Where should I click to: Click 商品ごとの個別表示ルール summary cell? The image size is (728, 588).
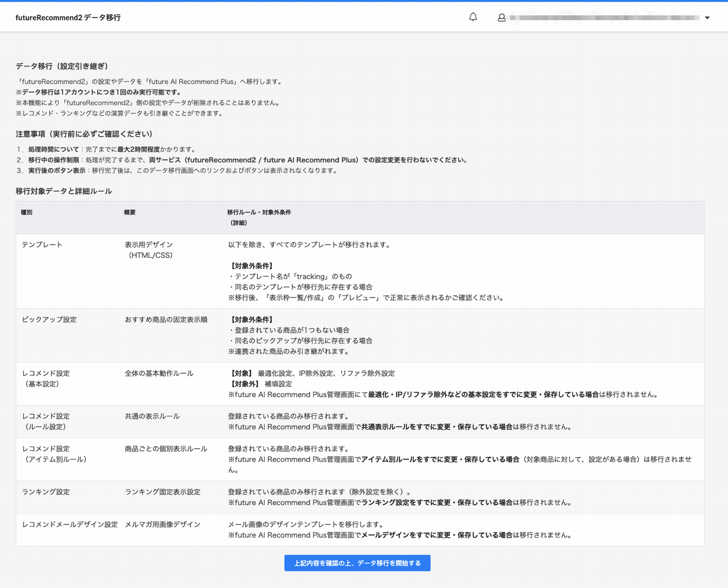pyautogui.click(x=166, y=448)
